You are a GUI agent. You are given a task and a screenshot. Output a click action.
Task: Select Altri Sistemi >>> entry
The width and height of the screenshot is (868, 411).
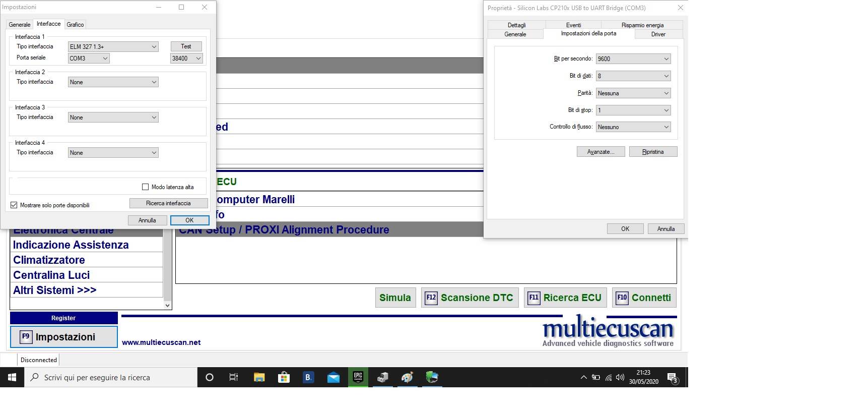[x=86, y=290]
